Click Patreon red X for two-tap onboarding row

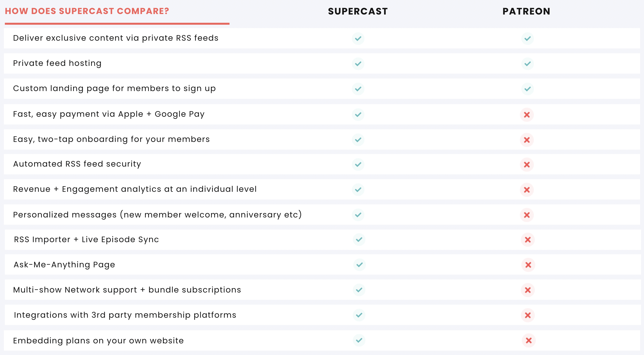[527, 140]
